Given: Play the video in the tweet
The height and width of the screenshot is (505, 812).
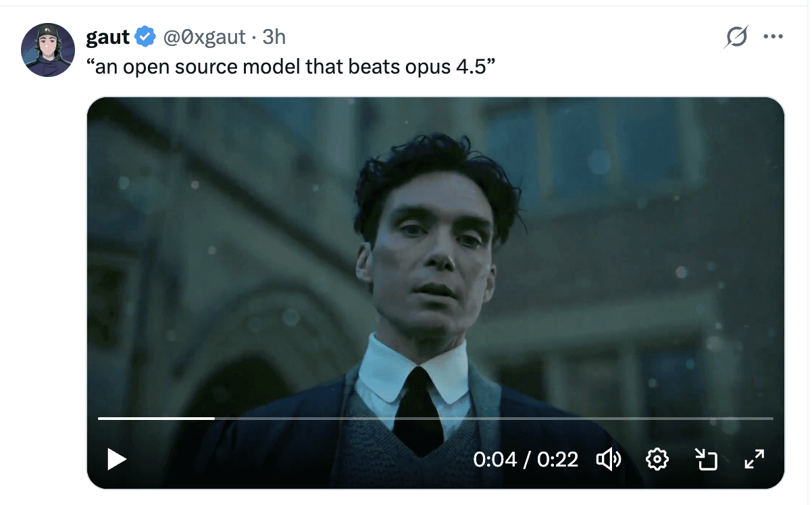Looking at the screenshot, I should click(117, 460).
